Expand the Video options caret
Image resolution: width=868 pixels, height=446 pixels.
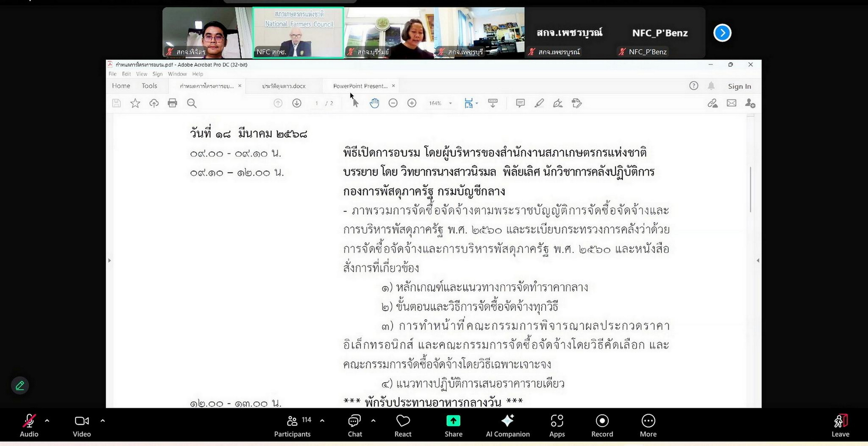point(103,420)
